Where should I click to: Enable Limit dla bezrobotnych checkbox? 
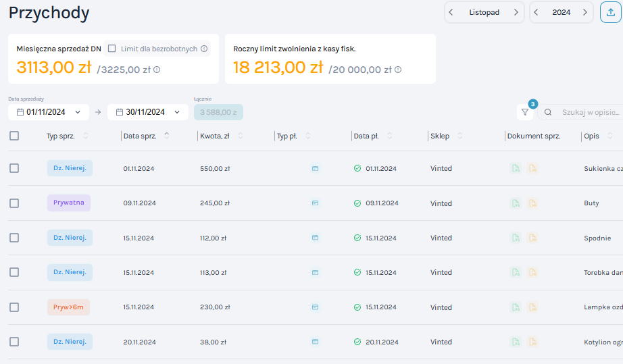[x=112, y=49]
